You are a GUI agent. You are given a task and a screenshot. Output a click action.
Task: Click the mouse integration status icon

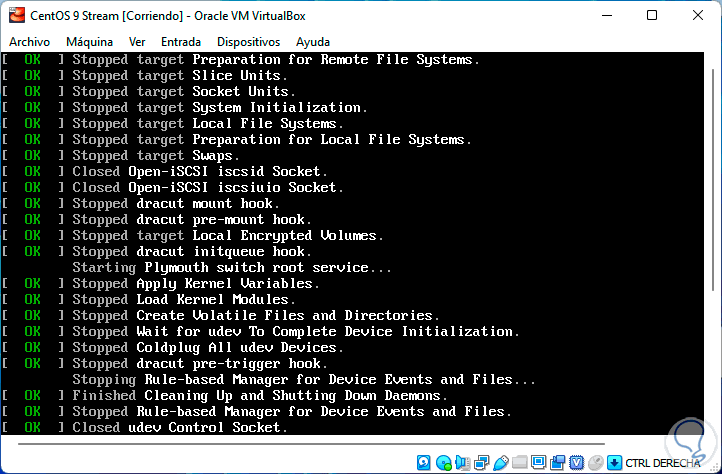point(596,462)
